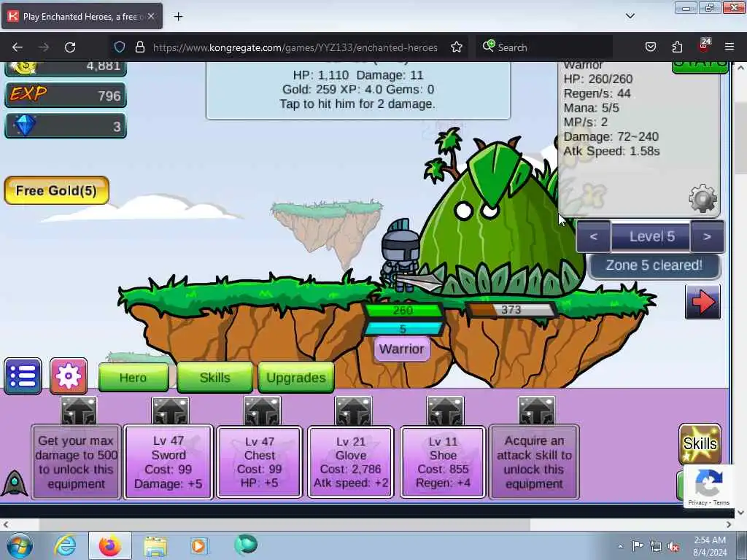Click the extension icon with 24 badge
747x560 pixels.
pos(704,46)
